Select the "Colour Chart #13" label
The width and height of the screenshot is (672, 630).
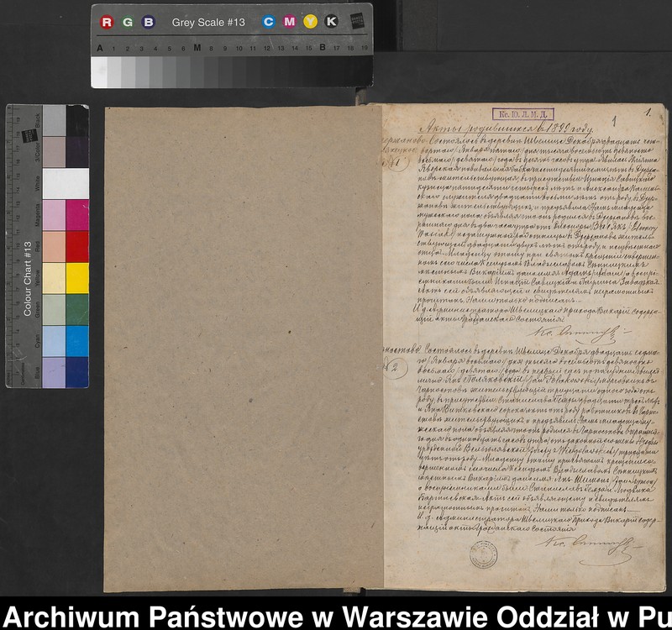point(28,279)
